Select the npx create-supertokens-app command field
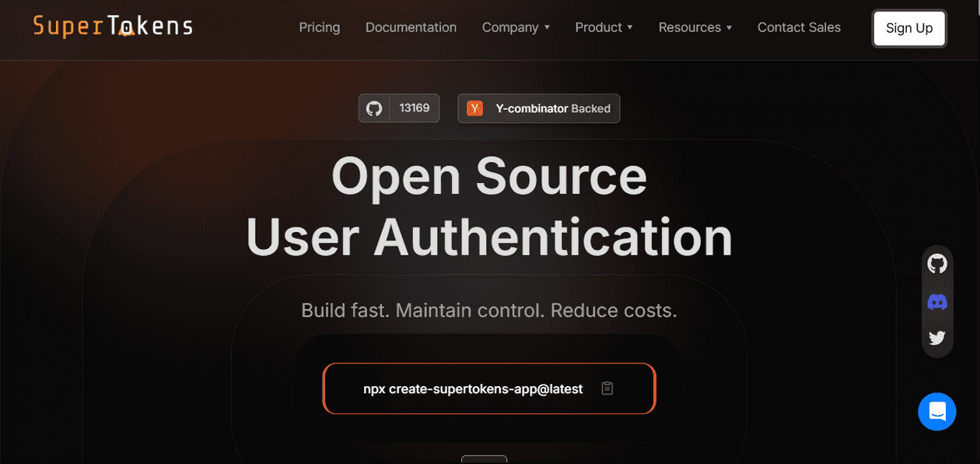980x464 pixels. (473, 388)
